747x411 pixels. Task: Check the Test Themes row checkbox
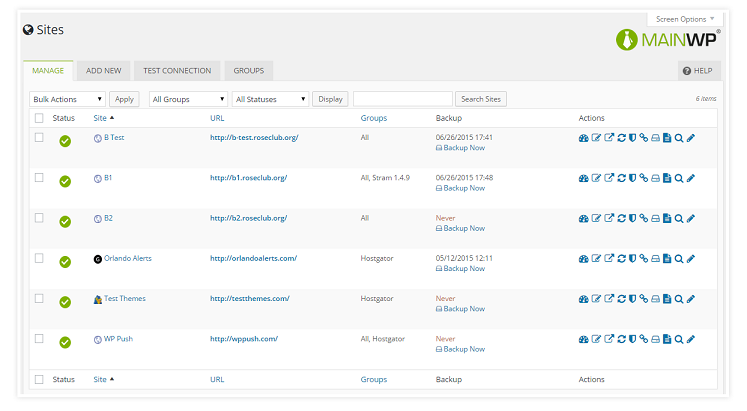pyautogui.click(x=39, y=299)
